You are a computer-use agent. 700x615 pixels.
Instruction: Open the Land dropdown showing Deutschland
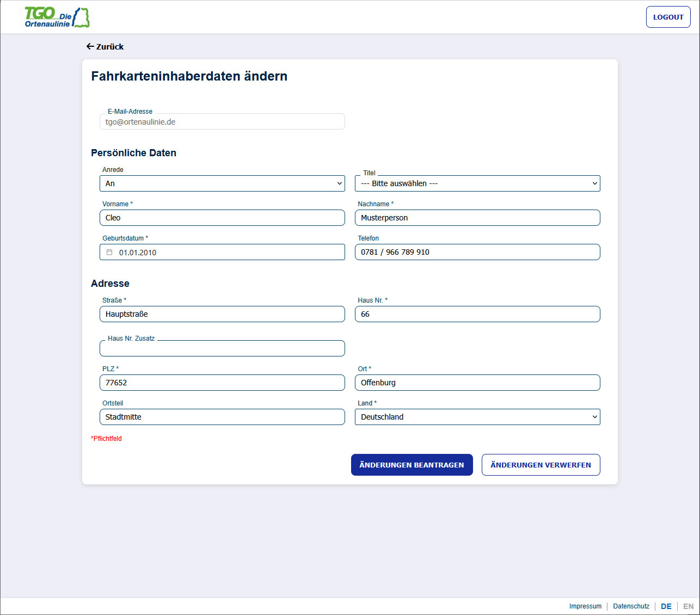(x=477, y=417)
